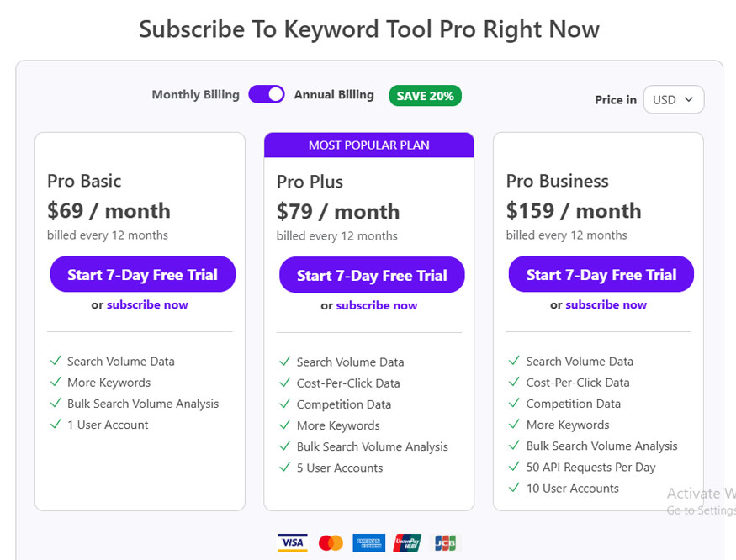Click the American Express card icon
The image size is (736, 560).
(x=369, y=543)
